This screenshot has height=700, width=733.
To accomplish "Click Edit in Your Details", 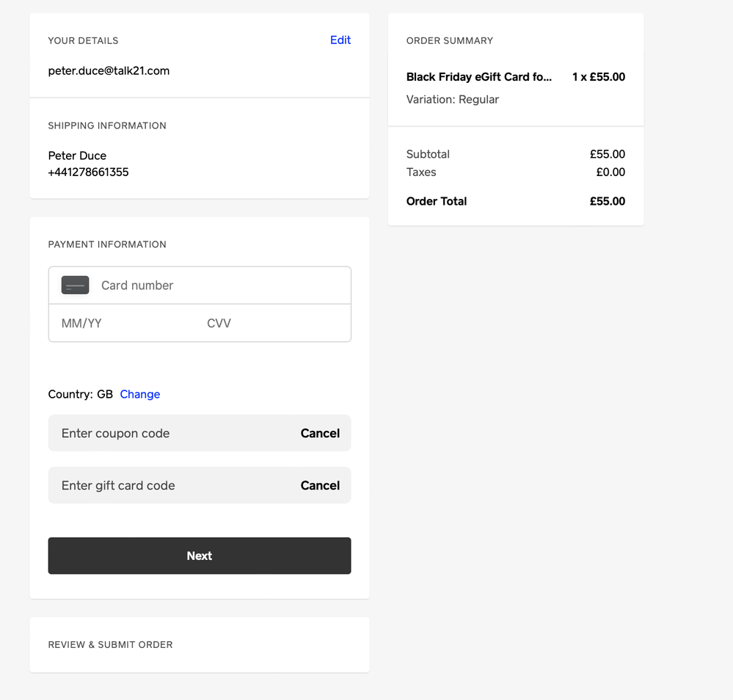I will point(340,40).
